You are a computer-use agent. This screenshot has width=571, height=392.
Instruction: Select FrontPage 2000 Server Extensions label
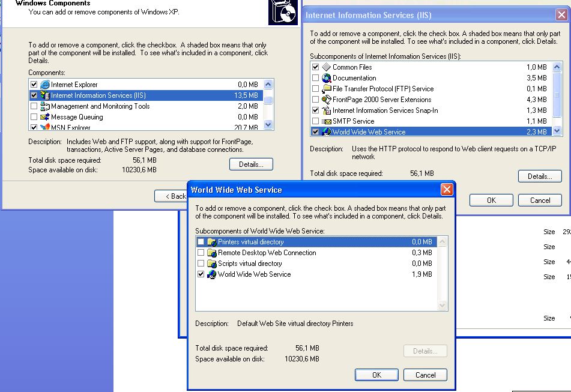coord(382,100)
